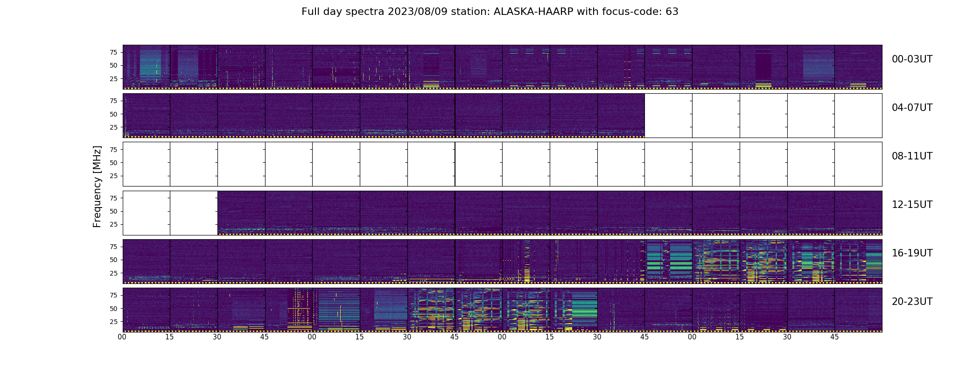Screen dimensions: 980x373
Task: Click the '04-07UT' row label
Action: click(x=912, y=108)
